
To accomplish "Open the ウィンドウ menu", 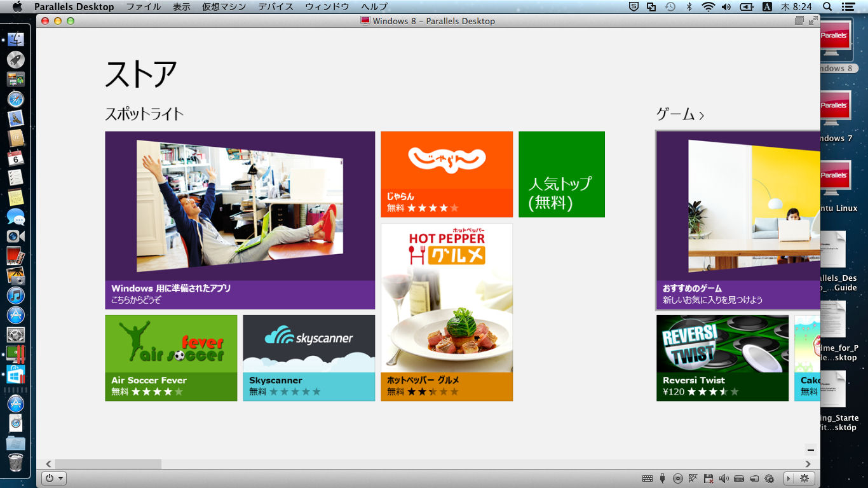I will (x=327, y=6).
